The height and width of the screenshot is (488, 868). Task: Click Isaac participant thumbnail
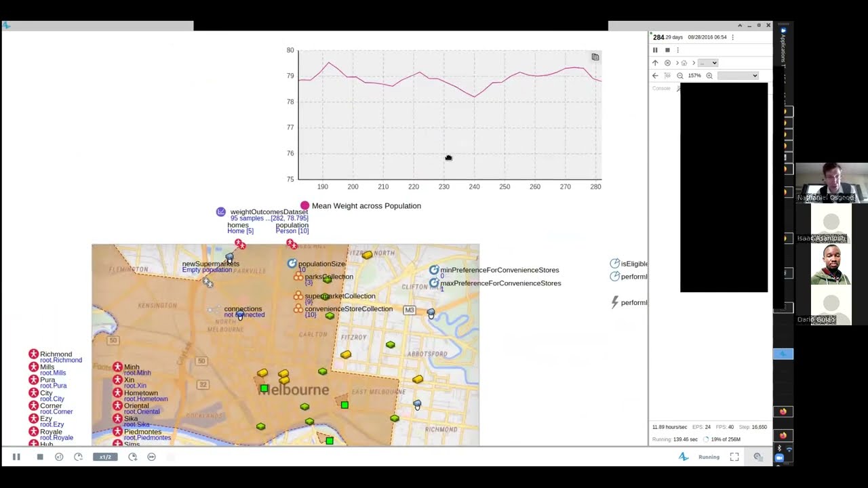(831, 224)
